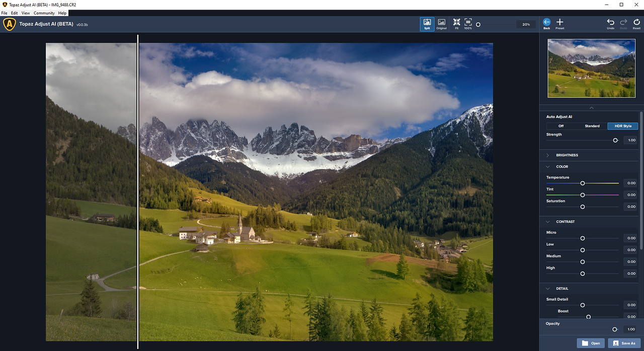Image resolution: width=644 pixels, height=351 pixels.
Task: Undo the last adjustment
Action: pyautogui.click(x=610, y=24)
